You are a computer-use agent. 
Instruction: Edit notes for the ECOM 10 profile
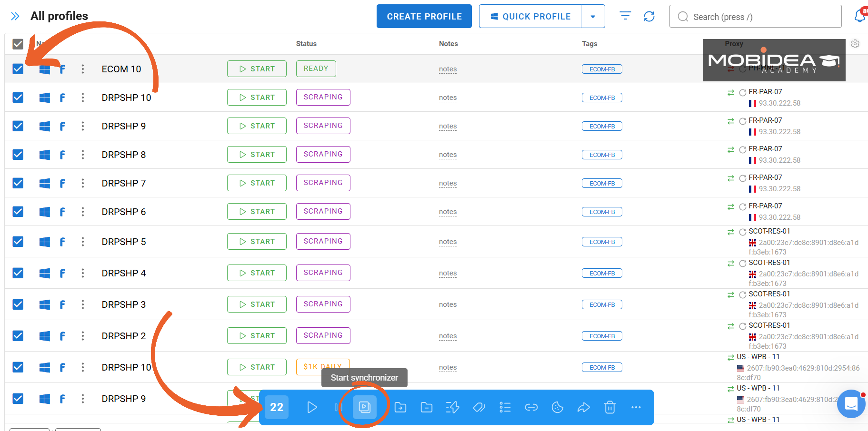pos(448,69)
